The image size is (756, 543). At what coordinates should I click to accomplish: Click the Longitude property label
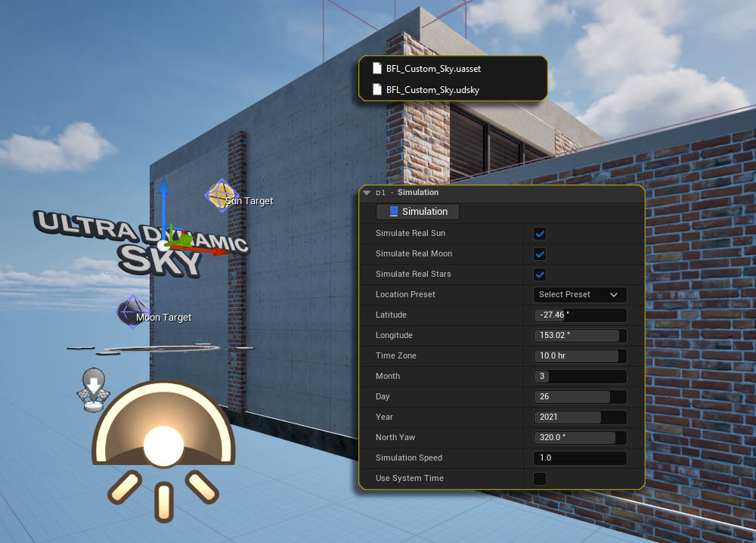pyautogui.click(x=394, y=335)
